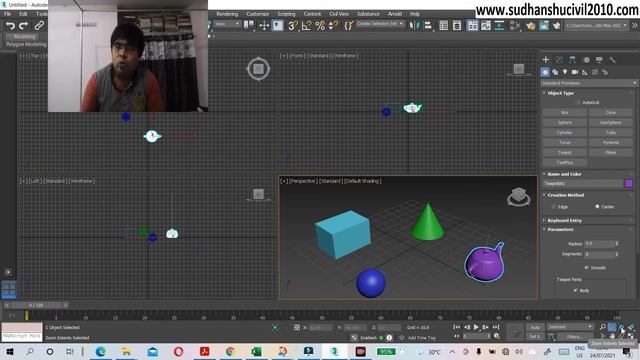Open the Modify panel icon

[x=559, y=60]
